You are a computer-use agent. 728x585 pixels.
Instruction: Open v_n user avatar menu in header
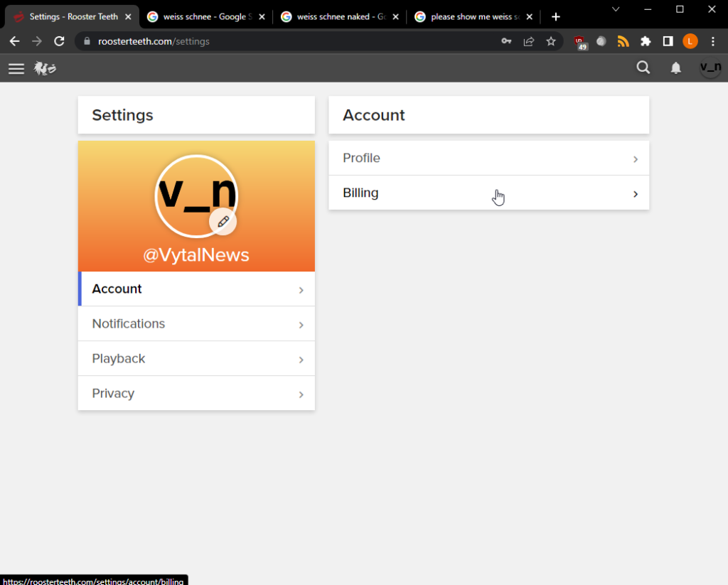click(x=710, y=68)
